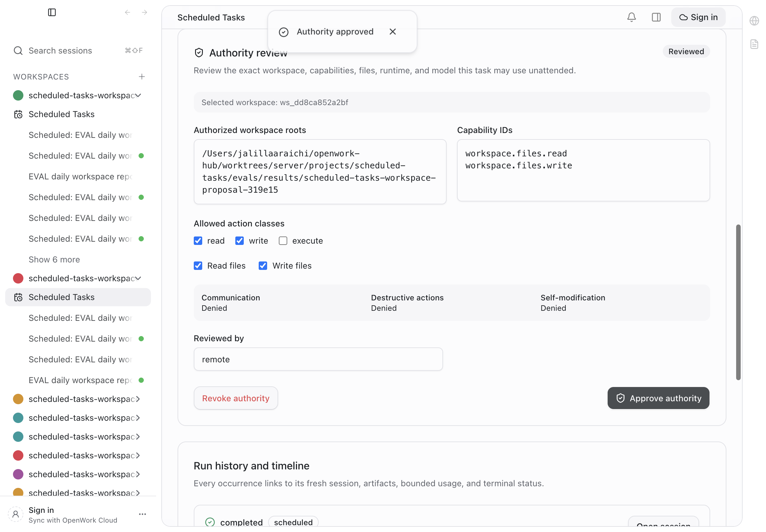
Task: Click the Self-modification Denied entry
Action: (573, 303)
